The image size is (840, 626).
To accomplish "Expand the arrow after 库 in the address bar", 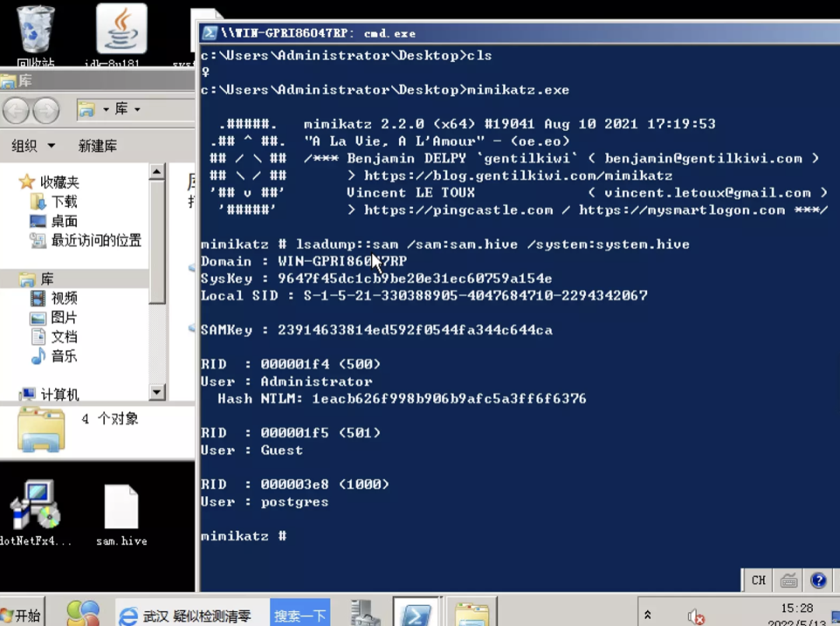I will coord(138,110).
